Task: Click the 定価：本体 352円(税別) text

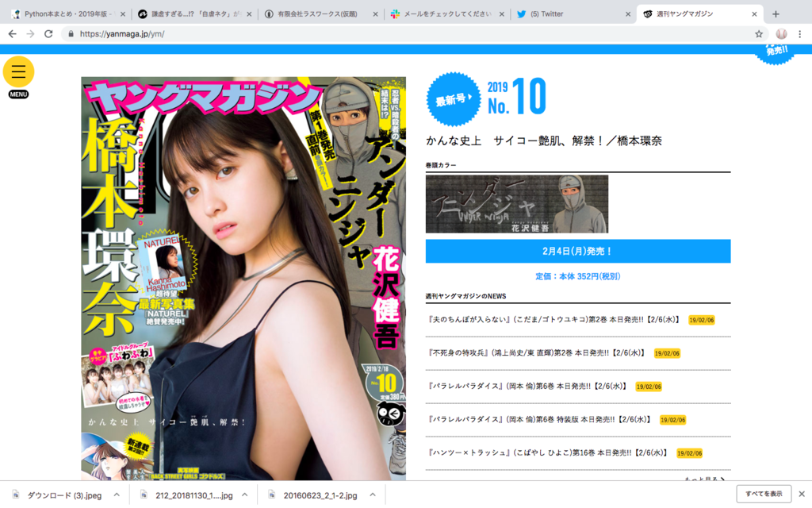Action: click(x=578, y=277)
